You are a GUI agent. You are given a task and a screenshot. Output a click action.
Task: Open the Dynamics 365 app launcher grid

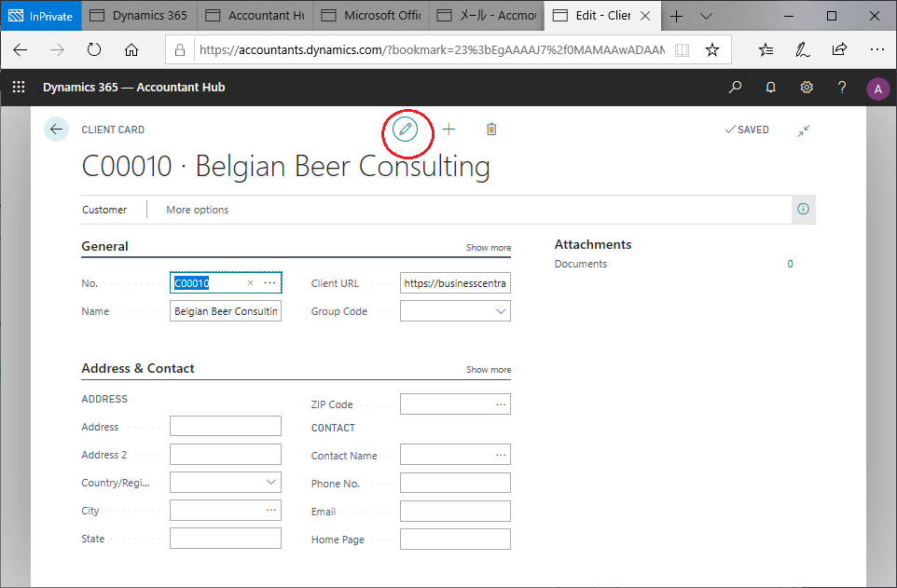19,87
